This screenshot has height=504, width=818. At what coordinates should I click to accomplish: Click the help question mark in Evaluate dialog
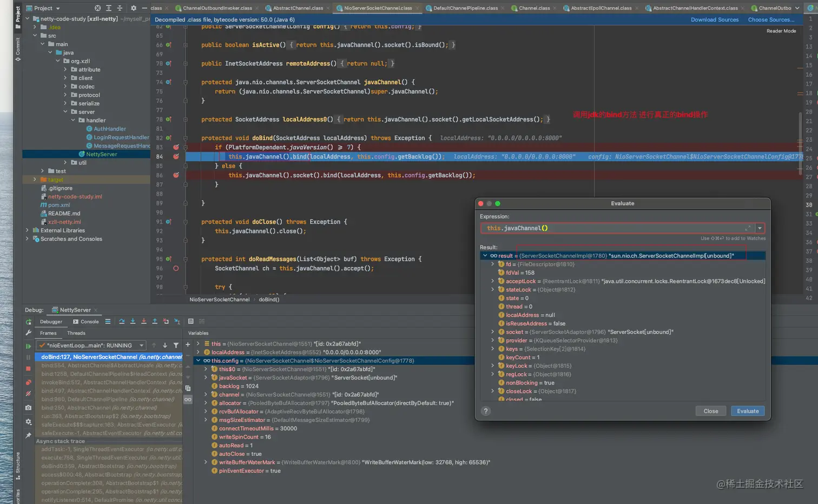click(486, 411)
